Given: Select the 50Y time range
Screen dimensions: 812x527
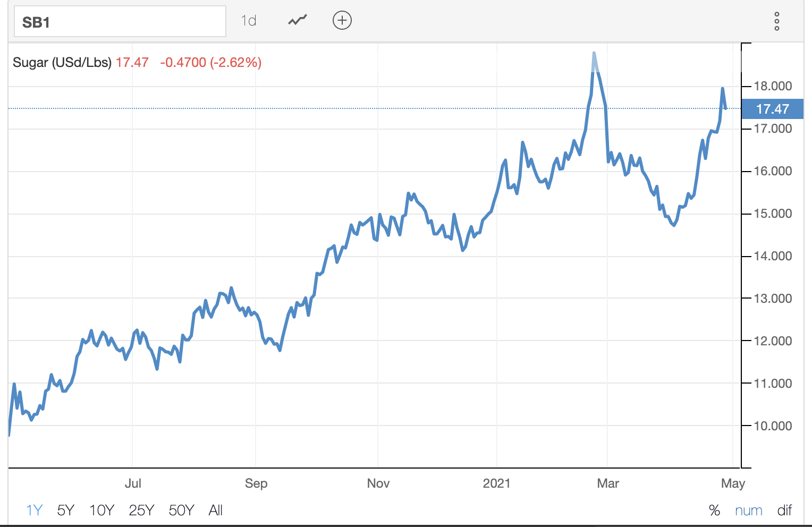Looking at the screenshot, I should pos(181,510).
